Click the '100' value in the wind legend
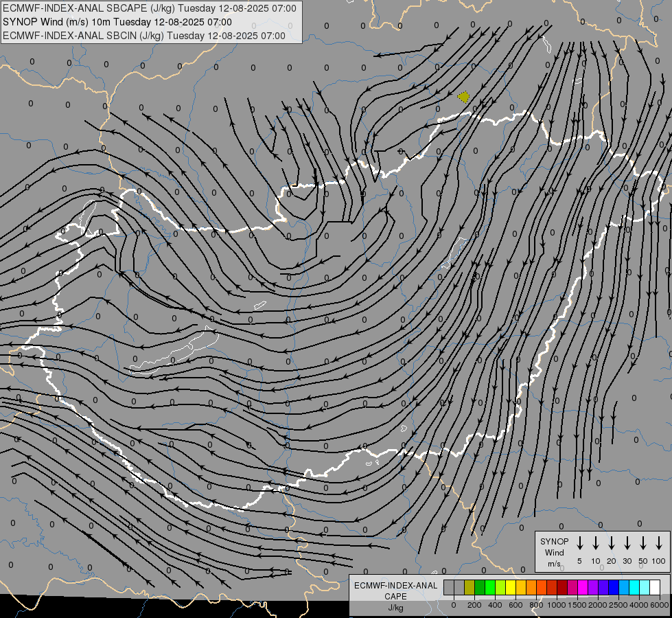The width and height of the screenshot is (672, 618). tap(659, 561)
